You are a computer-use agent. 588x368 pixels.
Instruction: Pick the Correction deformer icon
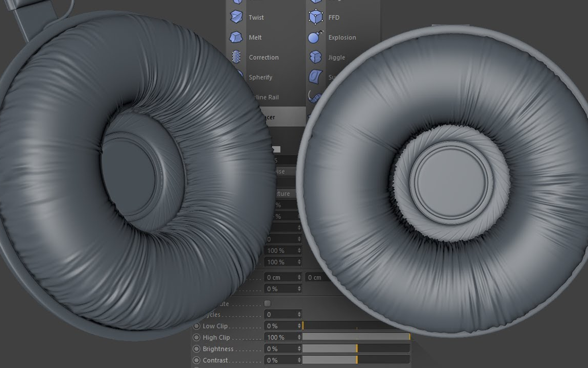point(236,57)
